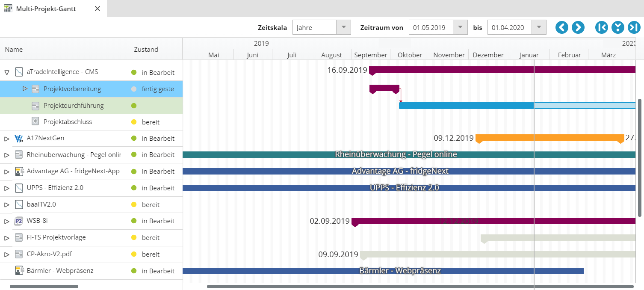Click the A17NextGen project icon
644x290 pixels.
click(x=19, y=138)
